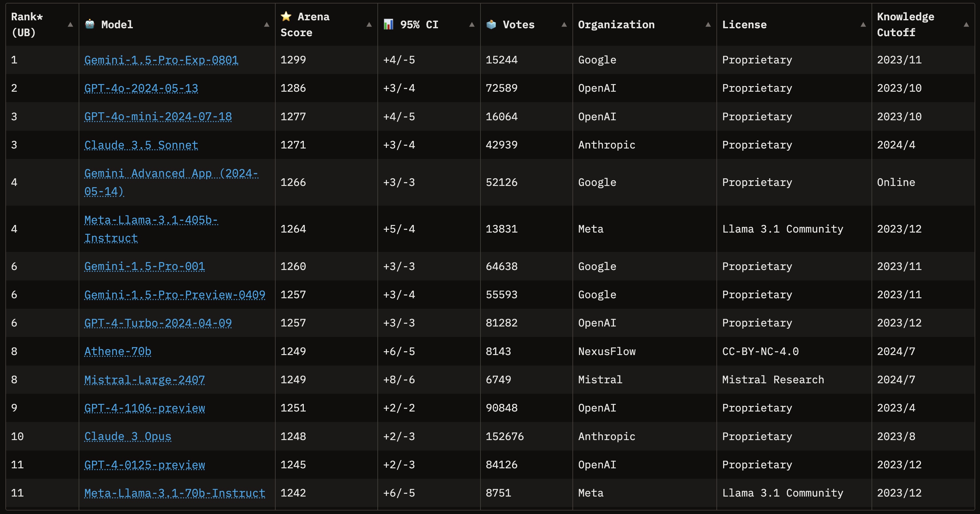Click the sort arrow on the Rank column
The width and height of the screenshot is (980, 514).
(x=70, y=24)
